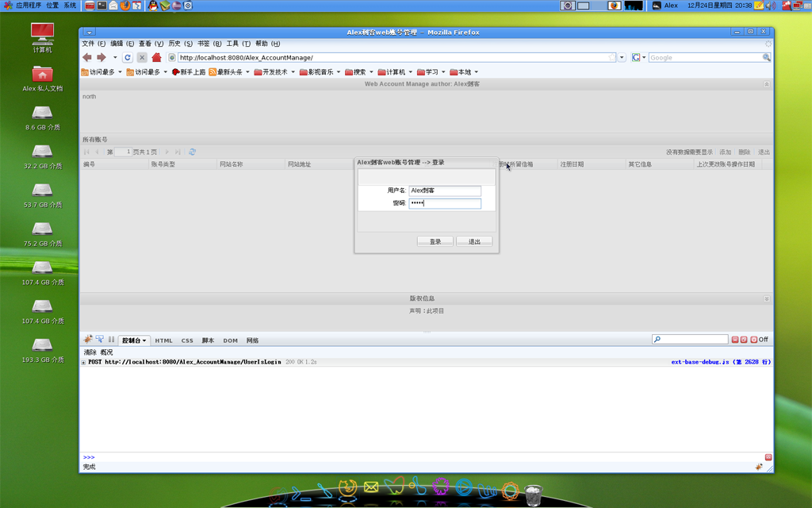Viewport: 812px width, 508px height.
Task: Focus the 密码 password field
Action: (x=445, y=203)
